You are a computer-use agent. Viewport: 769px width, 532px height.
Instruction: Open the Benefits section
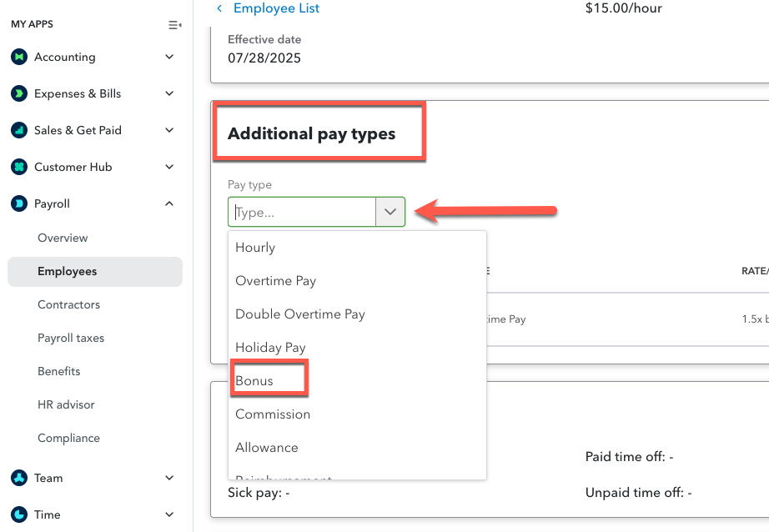click(x=59, y=371)
